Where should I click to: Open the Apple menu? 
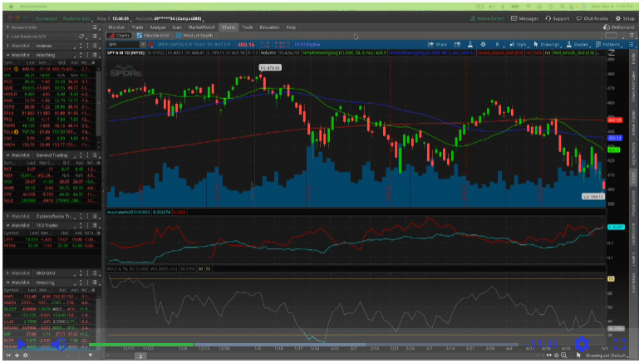pyautogui.click(x=11, y=7)
